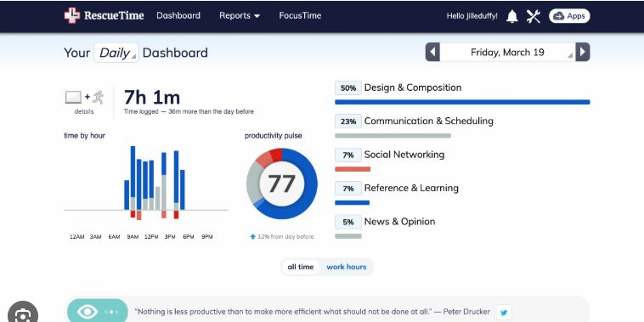Share the quote via Twitter icon
The width and height of the screenshot is (644, 322).
(x=504, y=312)
